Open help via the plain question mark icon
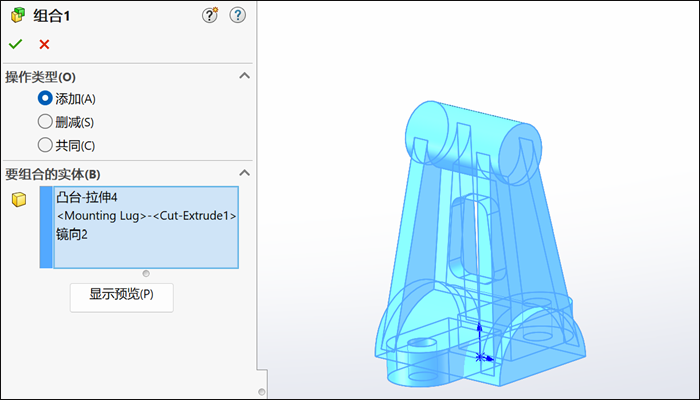The height and width of the screenshot is (400, 700). click(237, 15)
